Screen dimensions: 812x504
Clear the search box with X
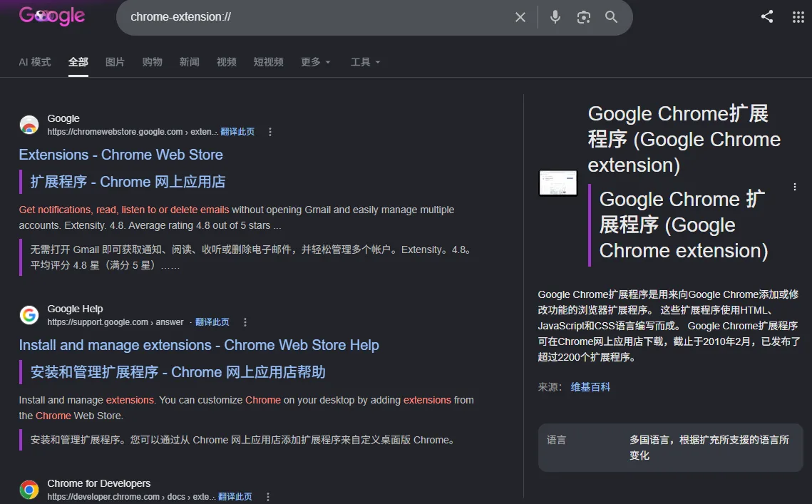[520, 17]
